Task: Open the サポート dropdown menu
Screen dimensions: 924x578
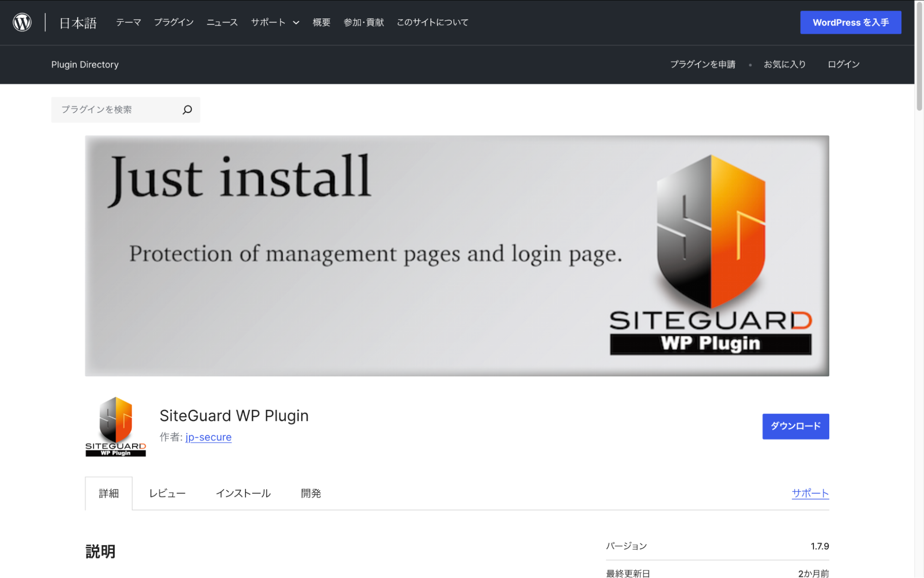Action: [x=275, y=22]
